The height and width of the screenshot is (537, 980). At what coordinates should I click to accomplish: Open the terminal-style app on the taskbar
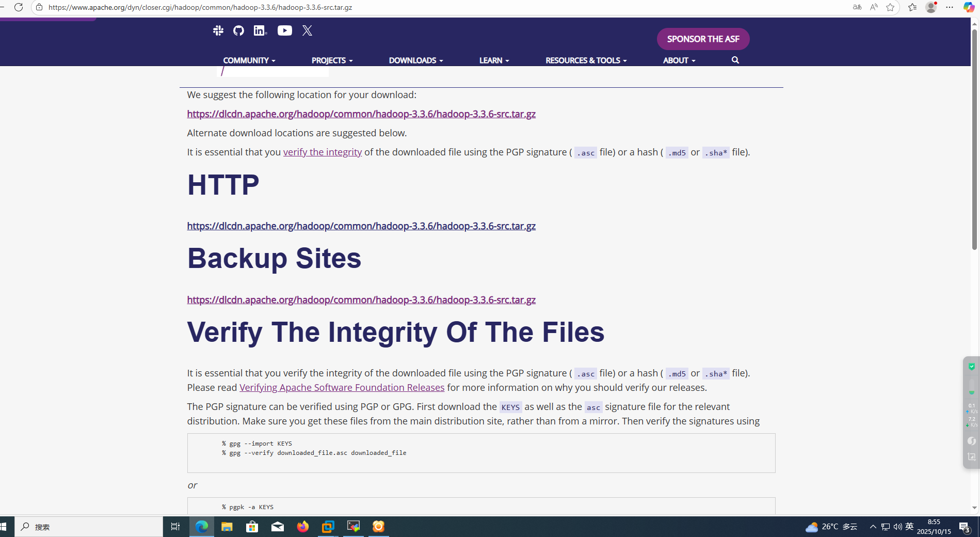354,527
